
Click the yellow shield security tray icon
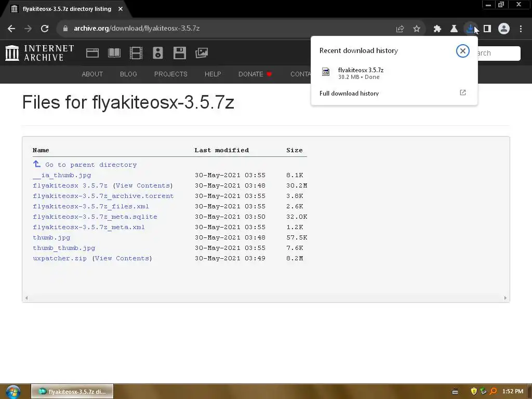[474, 392]
